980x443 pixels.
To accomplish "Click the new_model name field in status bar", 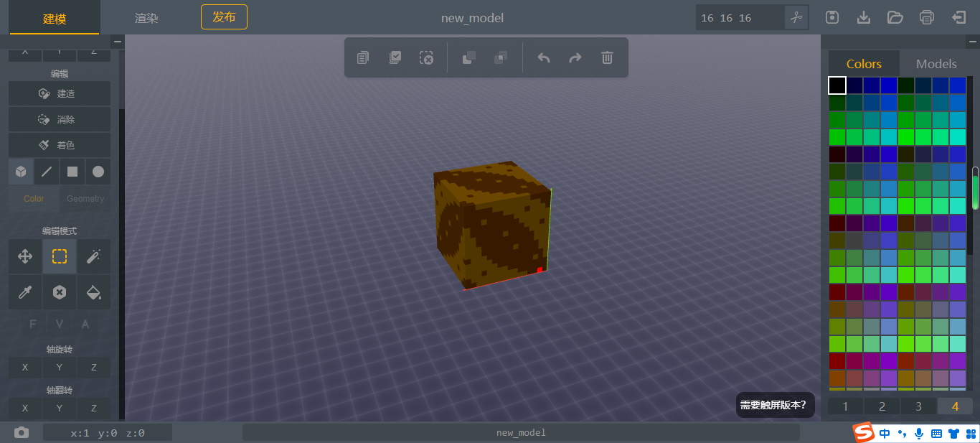I will tap(521, 432).
